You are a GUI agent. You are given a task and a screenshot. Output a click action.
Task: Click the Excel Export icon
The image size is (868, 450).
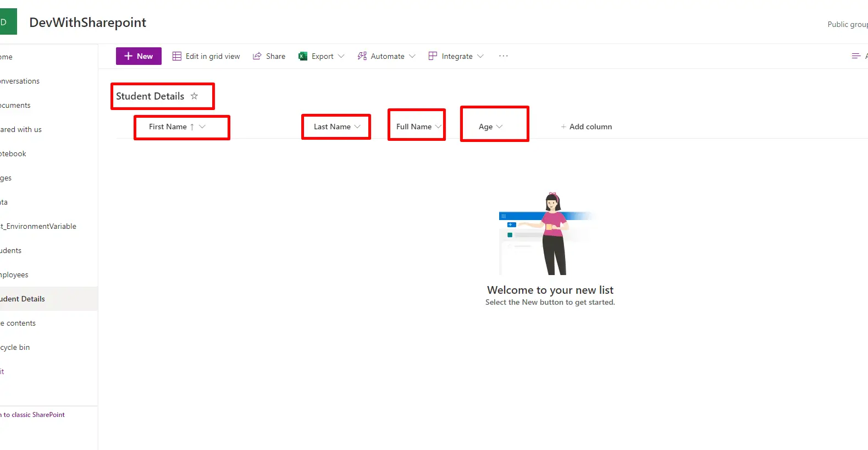(x=303, y=56)
